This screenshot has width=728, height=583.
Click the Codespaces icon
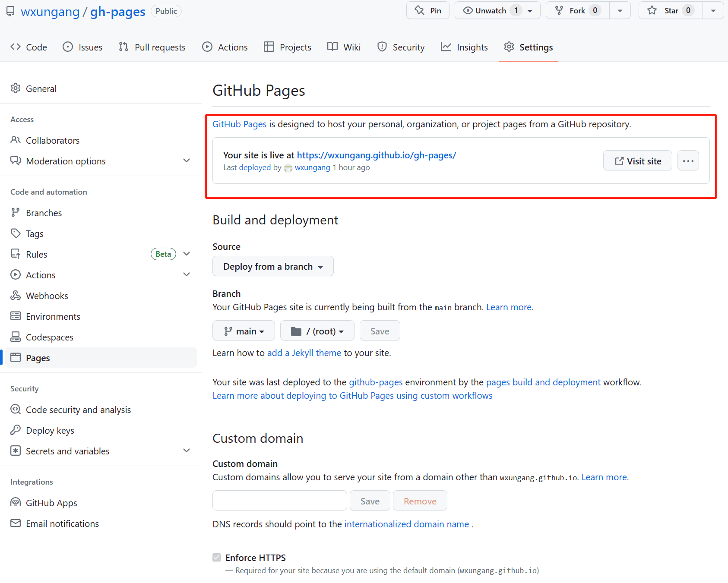point(16,337)
